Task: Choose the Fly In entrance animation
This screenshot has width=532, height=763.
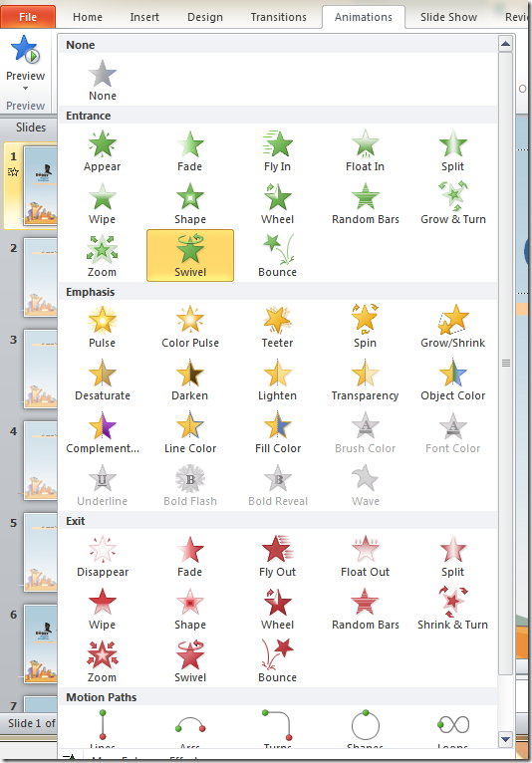Action: coord(277,150)
